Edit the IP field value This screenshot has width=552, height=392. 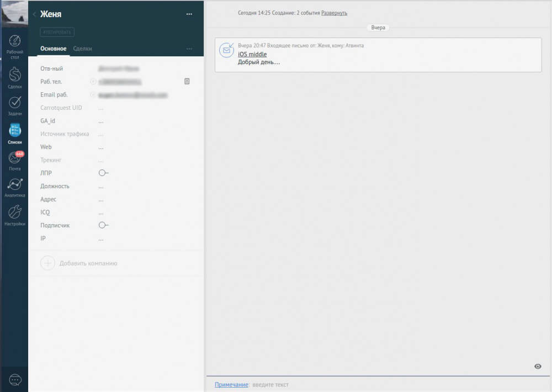[100, 239]
